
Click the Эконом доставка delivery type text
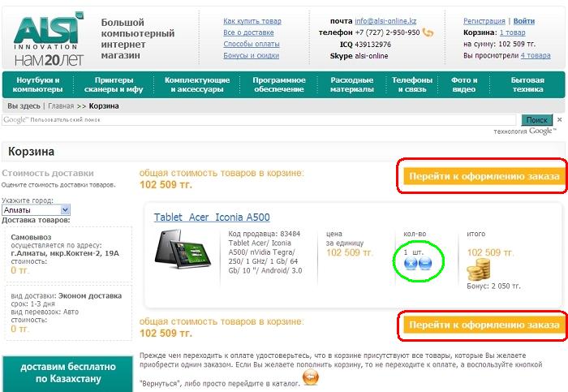pyautogui.click(x=90, y=296)
